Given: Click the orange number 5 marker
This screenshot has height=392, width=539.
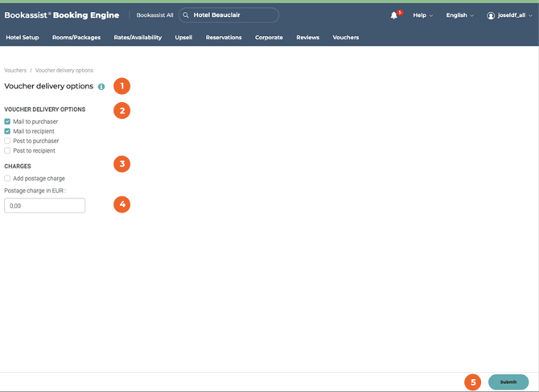Looking at the screenshot, I should [473, 382].
